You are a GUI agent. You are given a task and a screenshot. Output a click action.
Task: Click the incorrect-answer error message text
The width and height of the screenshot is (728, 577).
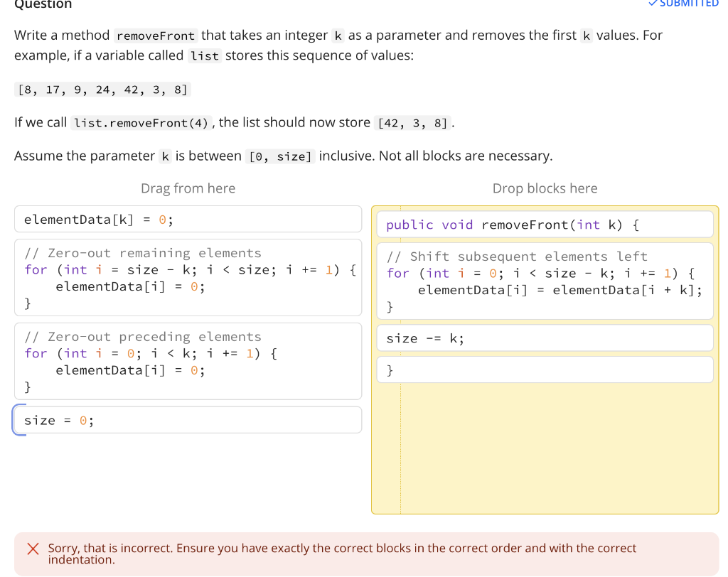coord(341,554)
